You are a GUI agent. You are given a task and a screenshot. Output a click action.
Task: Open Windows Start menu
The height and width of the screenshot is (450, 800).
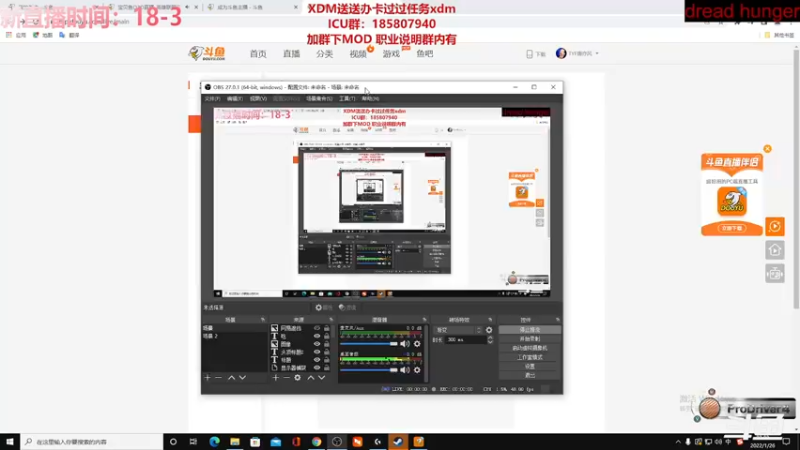click(x=10, y=441)
